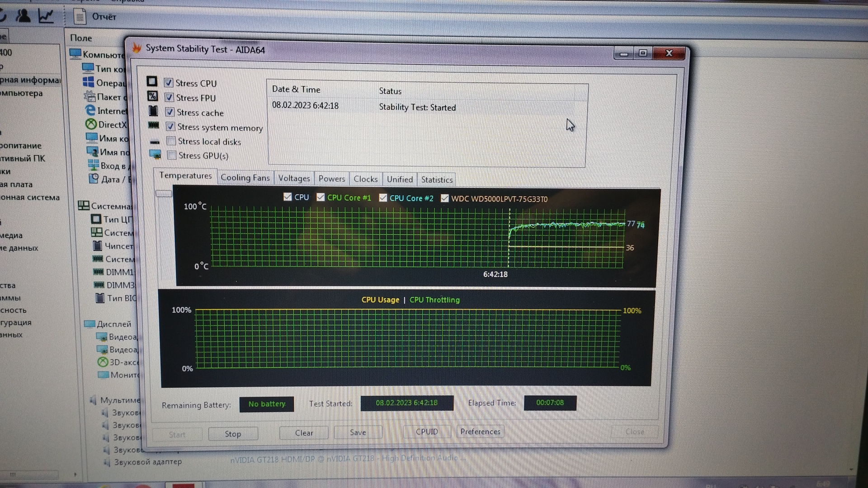The image size is (868, 488).
Task: Click the 3D accelerator Xbox icon
Action: pos(103,362)
